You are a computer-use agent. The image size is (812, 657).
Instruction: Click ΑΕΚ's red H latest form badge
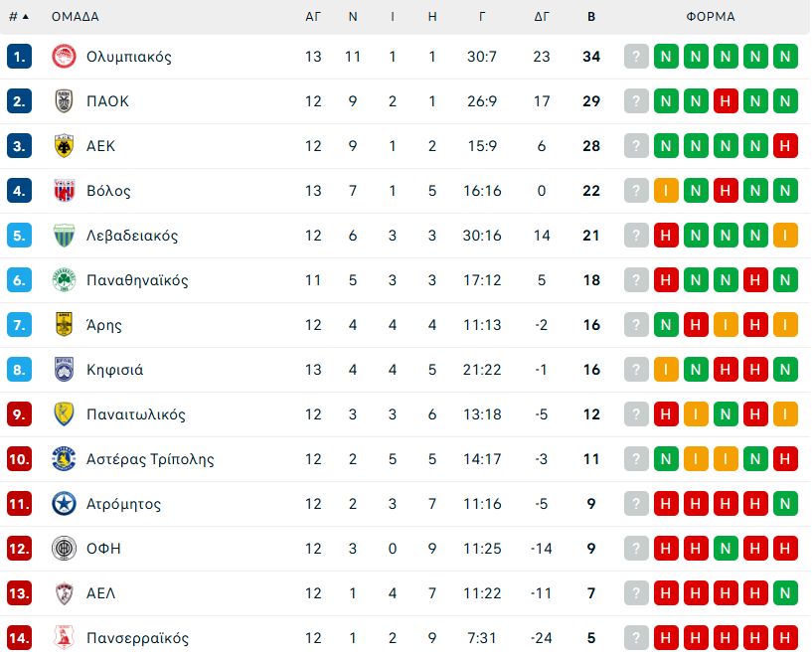[x=785, y=146]
